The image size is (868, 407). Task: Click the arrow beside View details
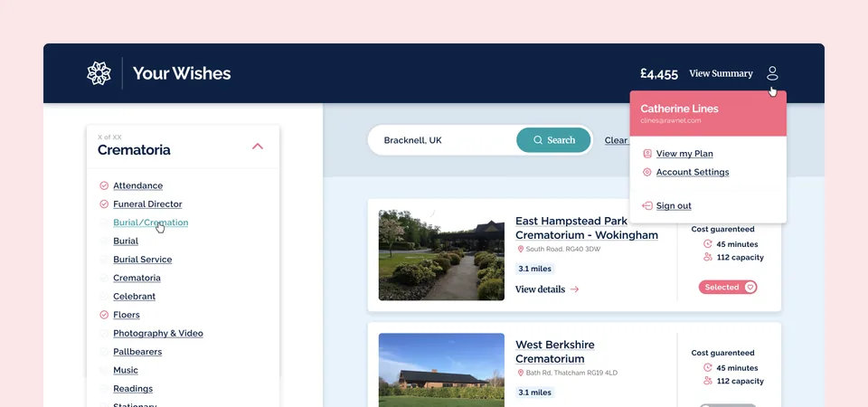coord(575,289)
